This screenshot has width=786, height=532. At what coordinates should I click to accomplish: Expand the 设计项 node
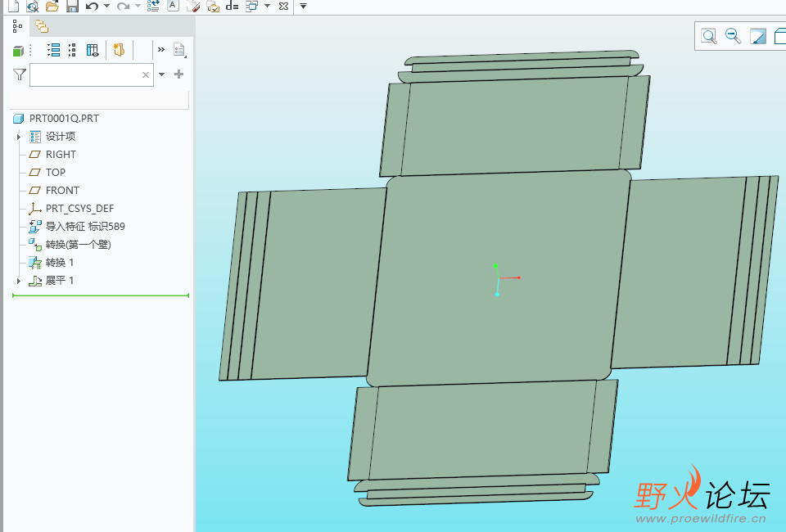click(19, 137)
